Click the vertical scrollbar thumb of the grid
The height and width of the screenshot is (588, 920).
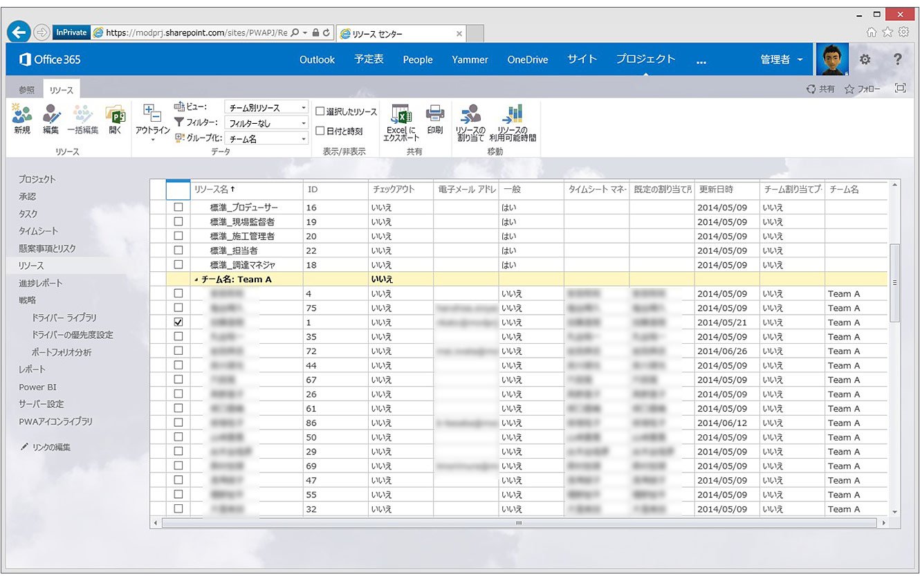point(895,282)
